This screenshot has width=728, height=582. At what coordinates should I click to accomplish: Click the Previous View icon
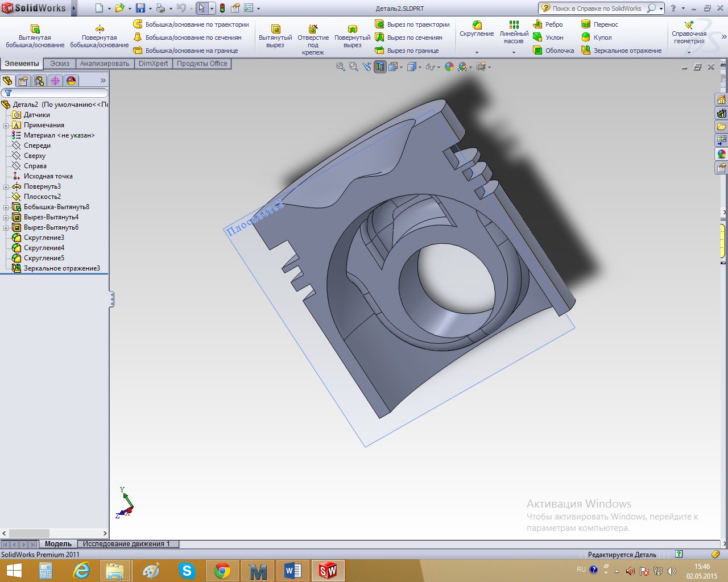(367, 66)
